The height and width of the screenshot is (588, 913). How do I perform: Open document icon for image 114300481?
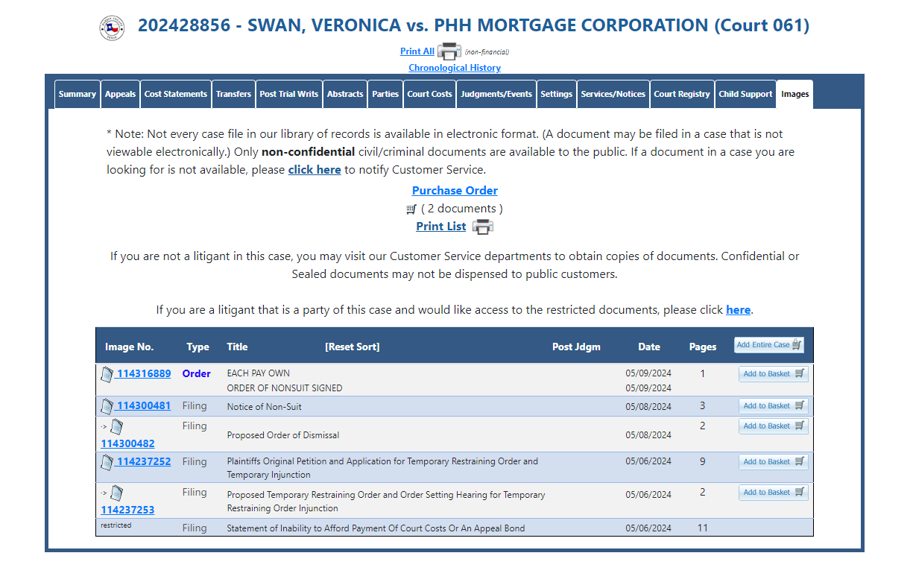[107, 406]
